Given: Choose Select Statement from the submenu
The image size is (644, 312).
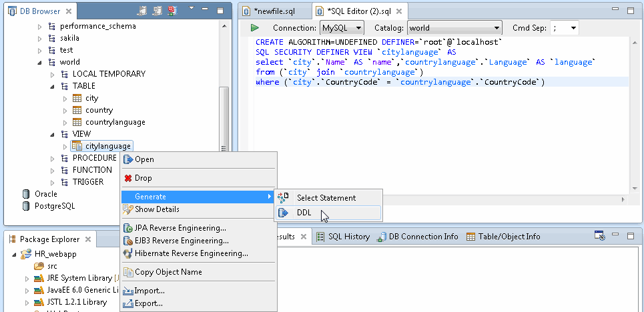Looking at the screenshot, I should click(326, 198).
